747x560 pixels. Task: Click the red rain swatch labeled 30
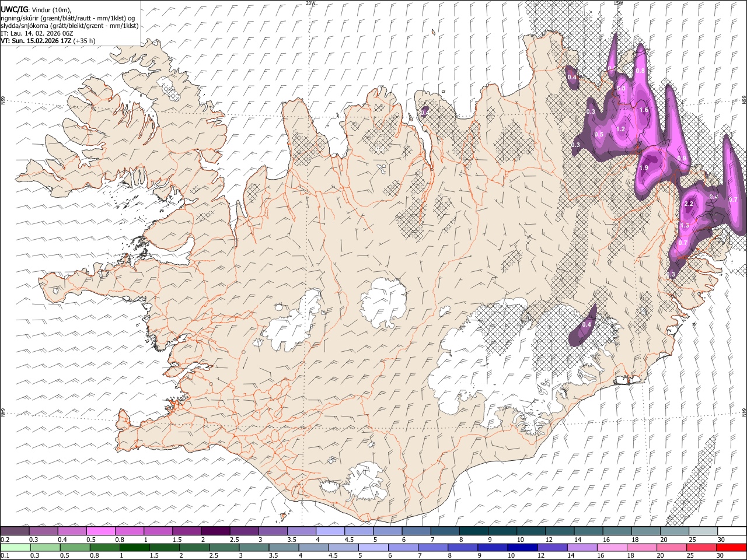[731, 547]
